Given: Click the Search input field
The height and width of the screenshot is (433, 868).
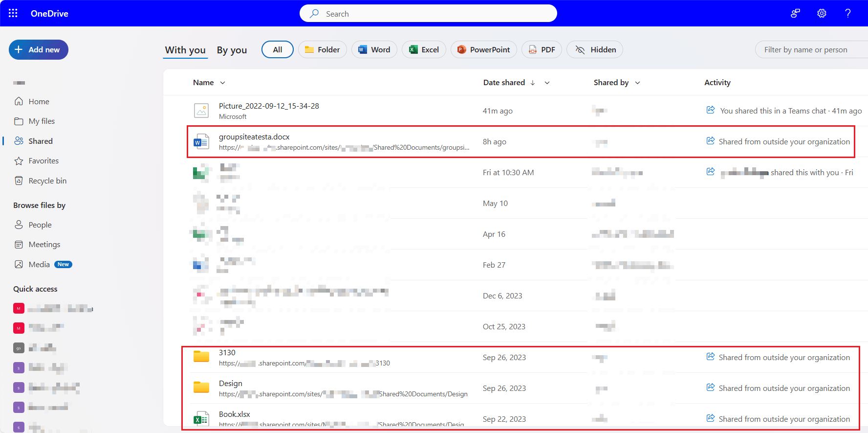Looking at the screenshot, I should pyautogui.click(x=428, y=13).
